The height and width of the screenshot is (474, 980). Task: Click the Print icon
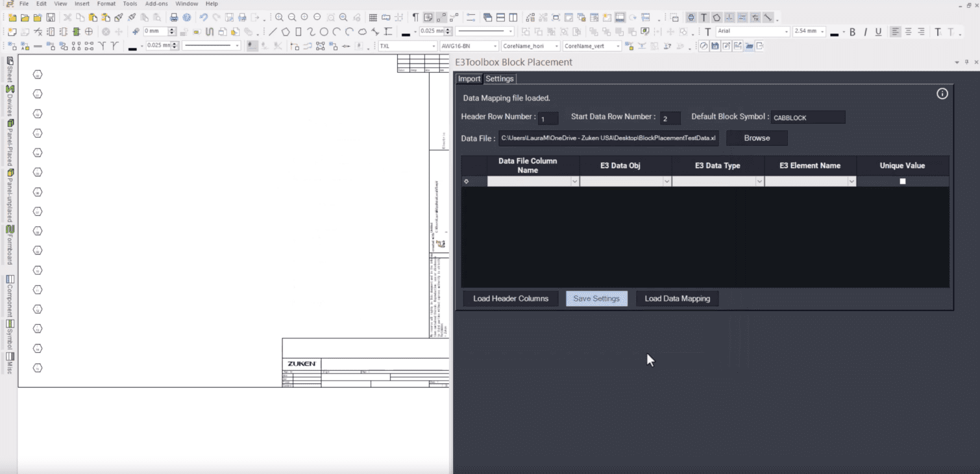point(174,18)
